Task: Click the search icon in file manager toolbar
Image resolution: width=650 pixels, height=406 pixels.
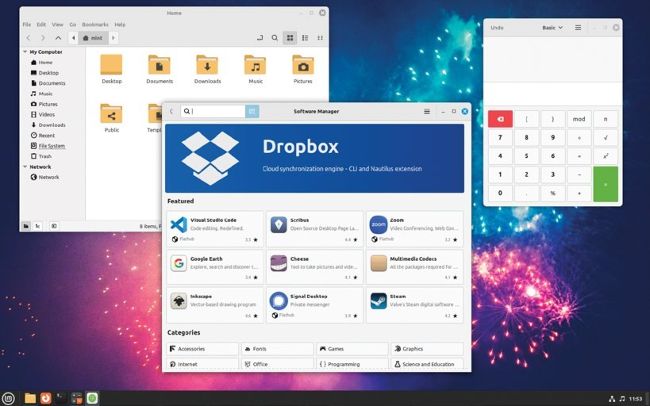Action: [x=274, y=38]
